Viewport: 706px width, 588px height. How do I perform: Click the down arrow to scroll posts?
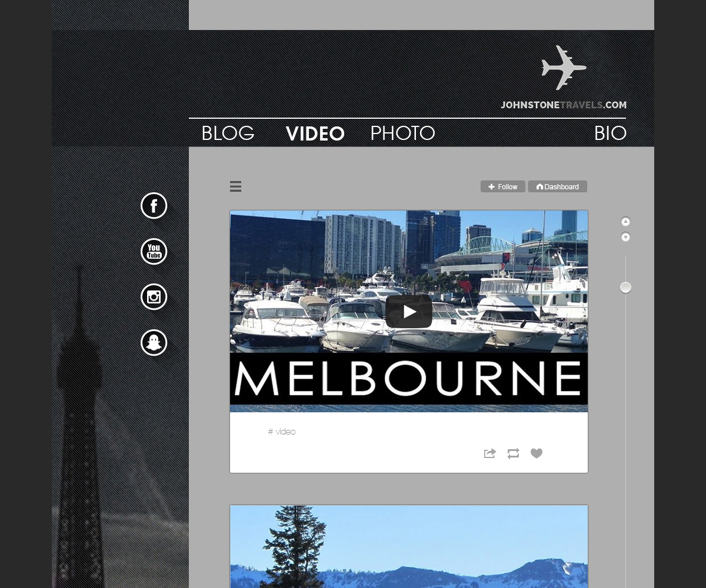tap(625, 236)
